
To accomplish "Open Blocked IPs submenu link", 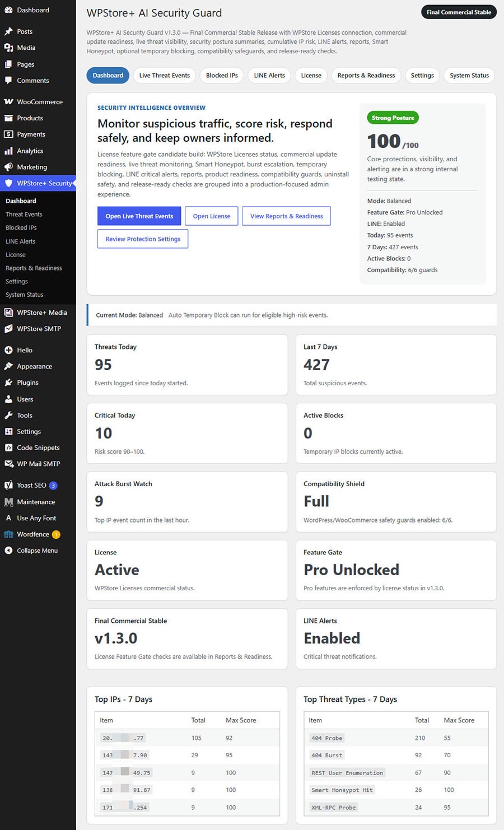I will [21, 228].
